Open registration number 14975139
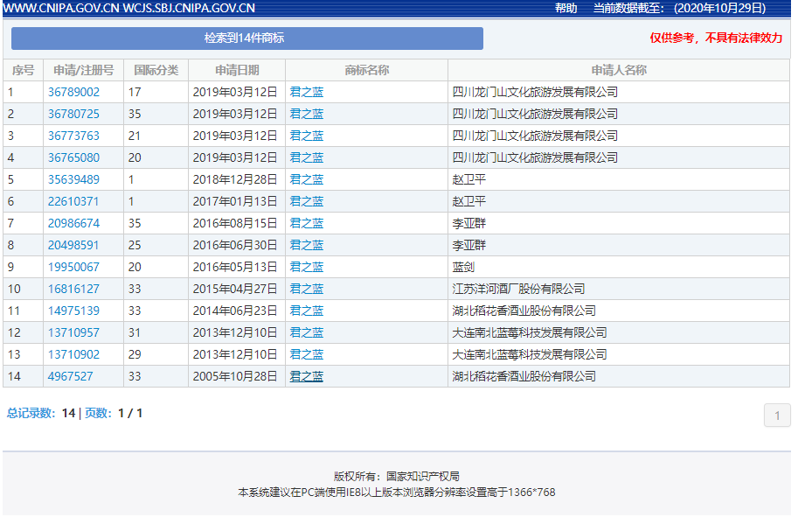812x531 pixels. [73, 311]
